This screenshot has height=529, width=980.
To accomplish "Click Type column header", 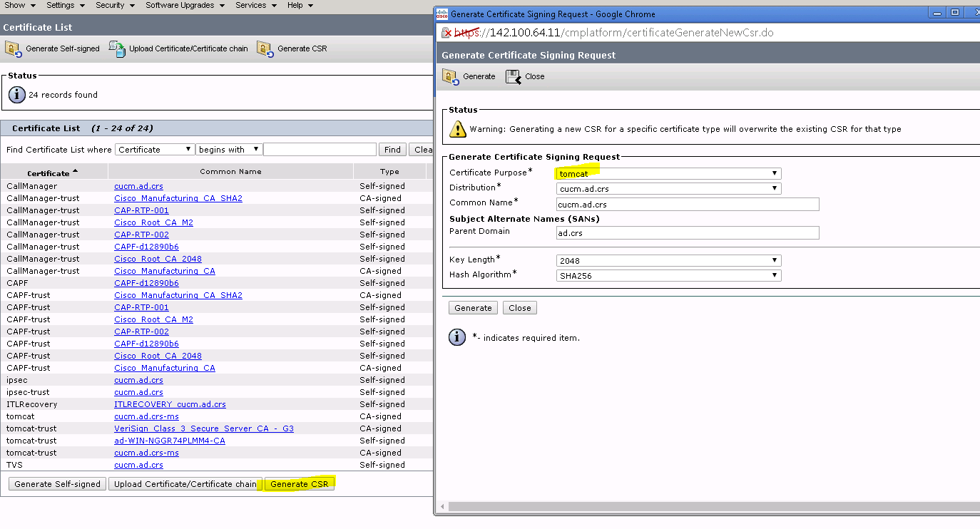I will pyautogui.click(x=389, y=172).
